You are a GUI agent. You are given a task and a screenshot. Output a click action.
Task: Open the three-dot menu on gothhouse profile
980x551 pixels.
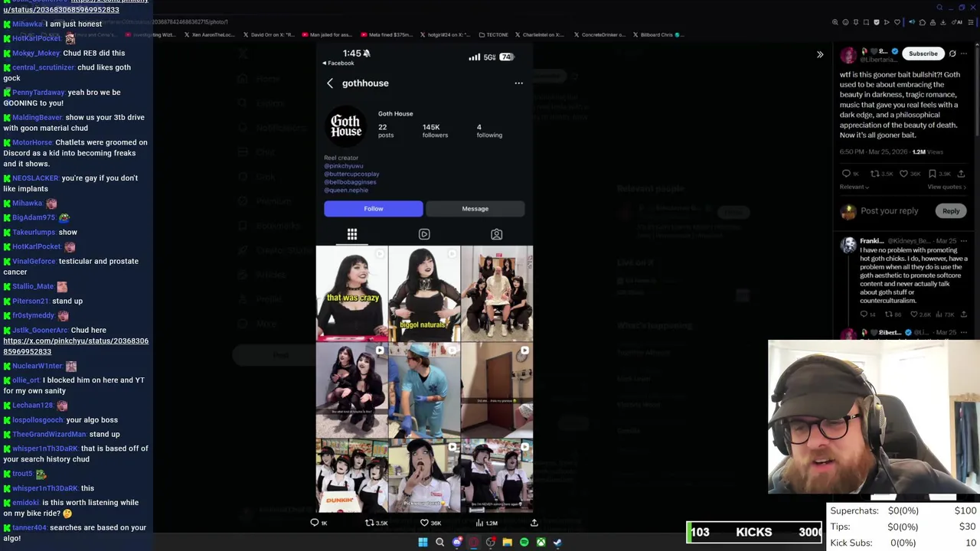[518, 83]
